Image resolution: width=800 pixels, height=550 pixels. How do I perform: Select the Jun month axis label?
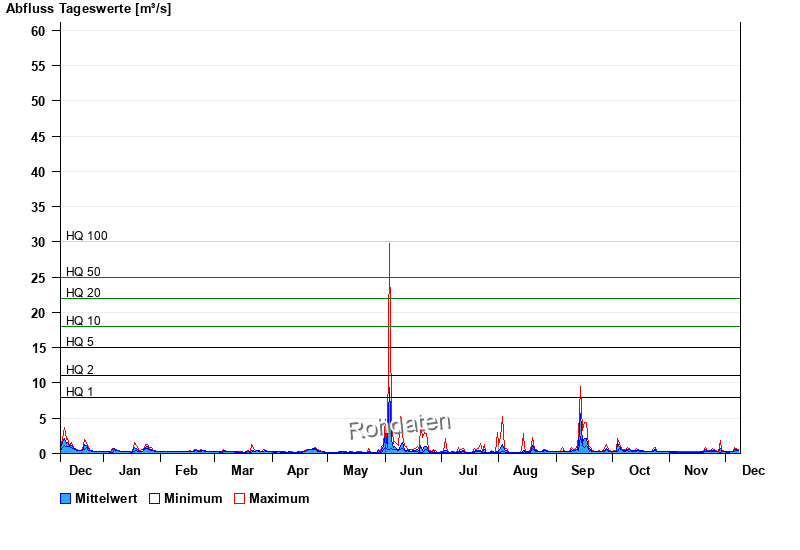point(411,470)
